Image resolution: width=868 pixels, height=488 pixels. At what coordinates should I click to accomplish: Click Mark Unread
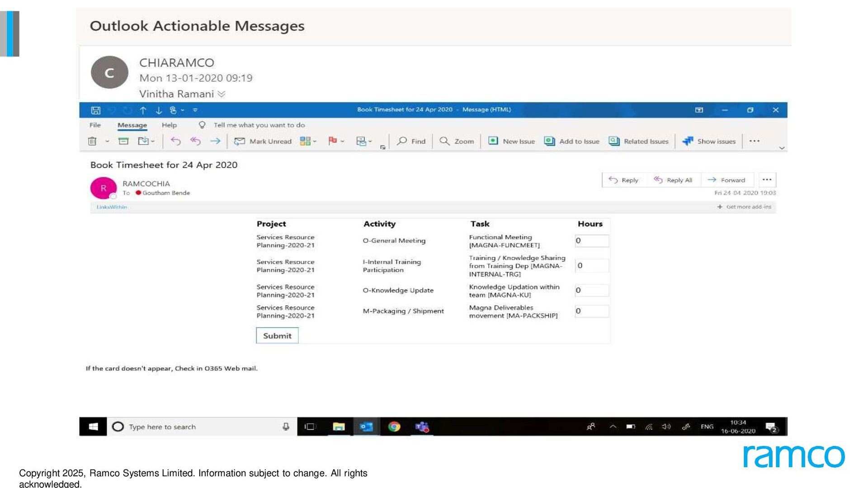263,141
